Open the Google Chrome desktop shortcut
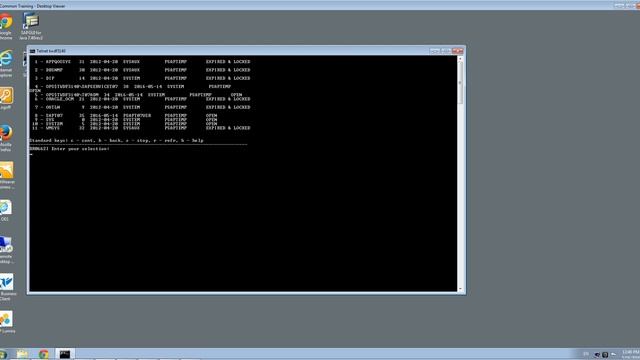640x360 pixels. [6, 25]
